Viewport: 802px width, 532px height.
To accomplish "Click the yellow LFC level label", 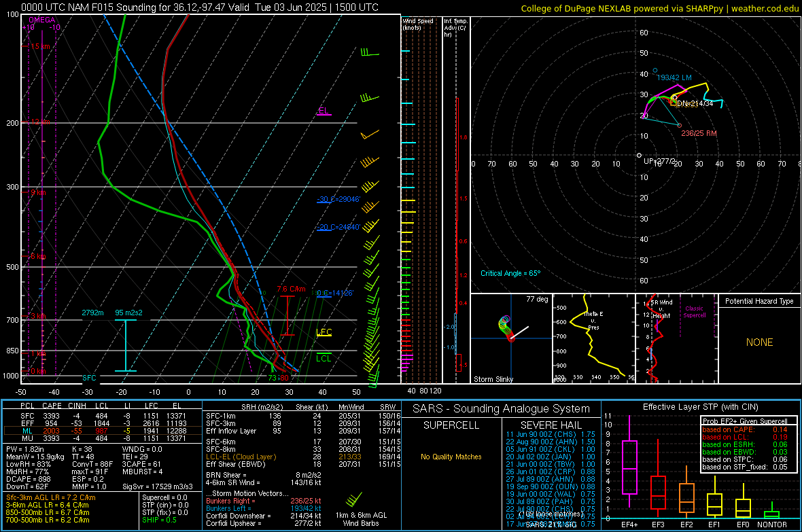I will pos(324,332).
